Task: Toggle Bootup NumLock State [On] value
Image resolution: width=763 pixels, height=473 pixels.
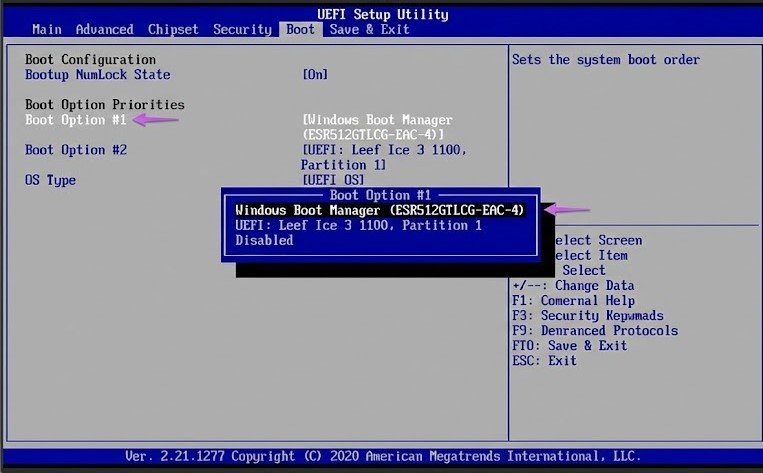Action: point(315,75)
